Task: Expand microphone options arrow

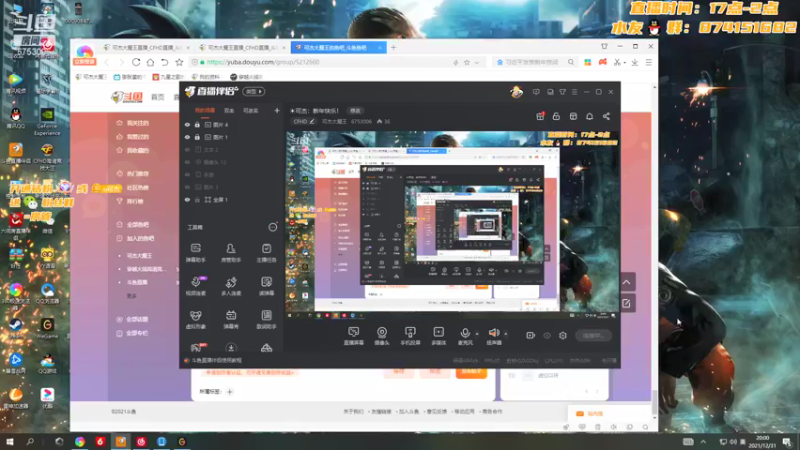Action: click(477, 334)
